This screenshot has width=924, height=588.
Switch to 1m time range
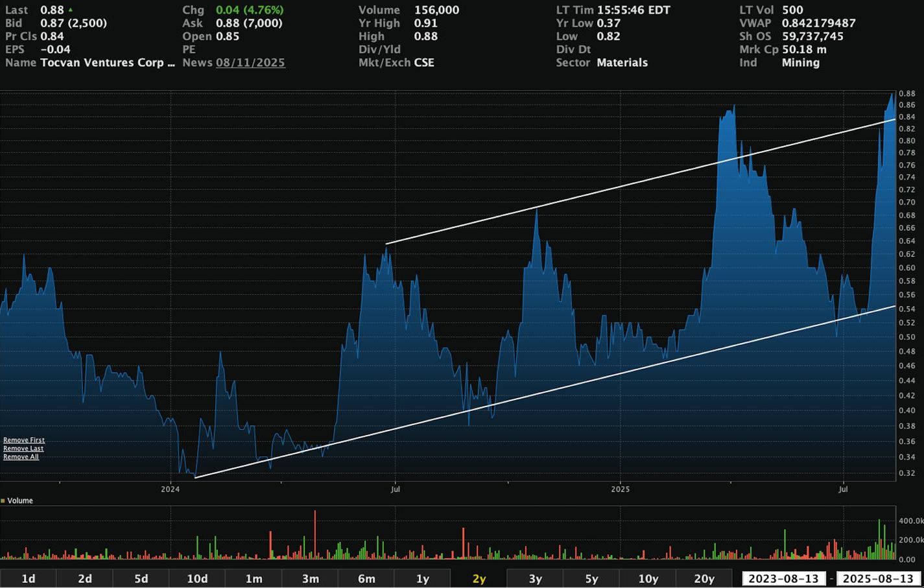click(x=254, y=578)
